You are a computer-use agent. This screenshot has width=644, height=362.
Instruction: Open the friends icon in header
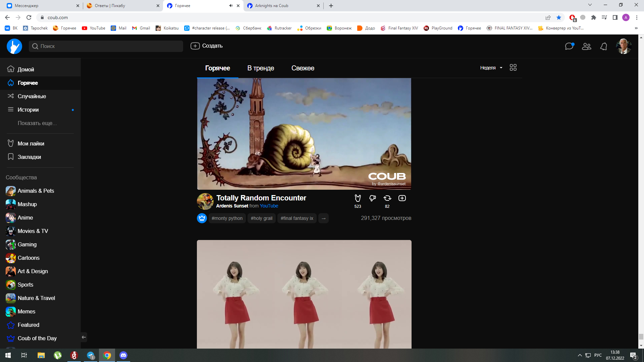point(587,46)
